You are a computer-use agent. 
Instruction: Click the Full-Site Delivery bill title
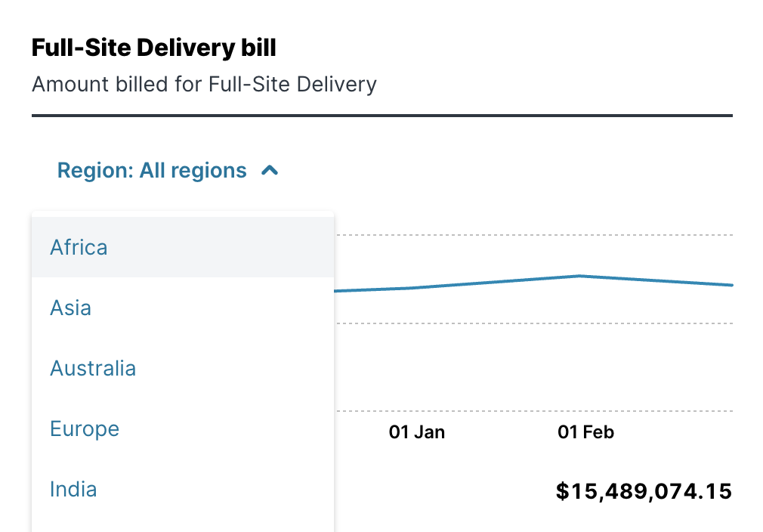click(153, 47)
